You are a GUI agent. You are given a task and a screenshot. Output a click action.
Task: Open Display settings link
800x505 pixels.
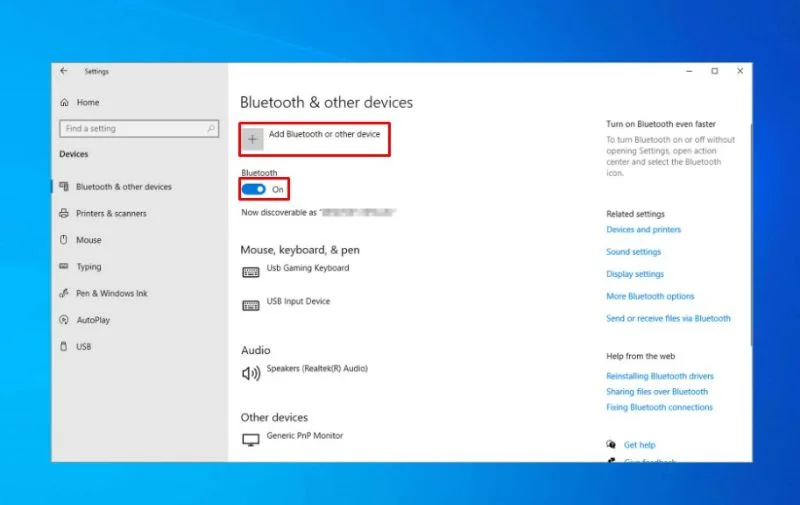(x=635, y=274)
